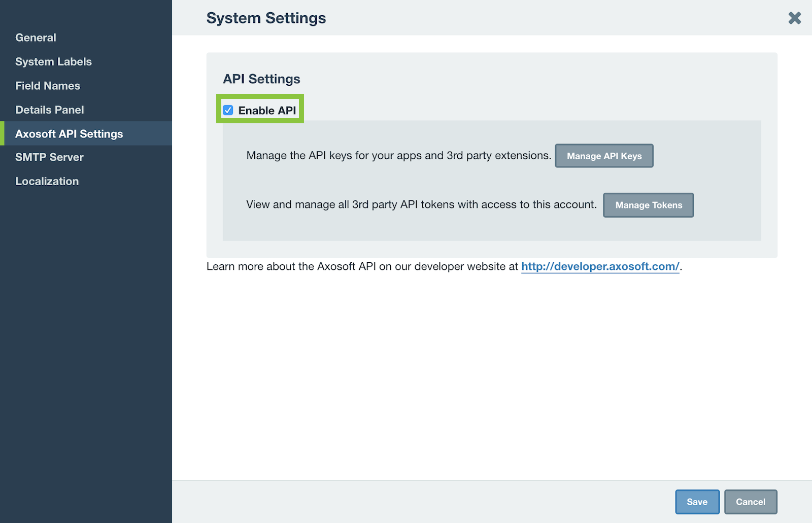Screen dimensions: 812x523
Task: Visit the developer.axosoft.com link
Action: click(x=600, y=266)
